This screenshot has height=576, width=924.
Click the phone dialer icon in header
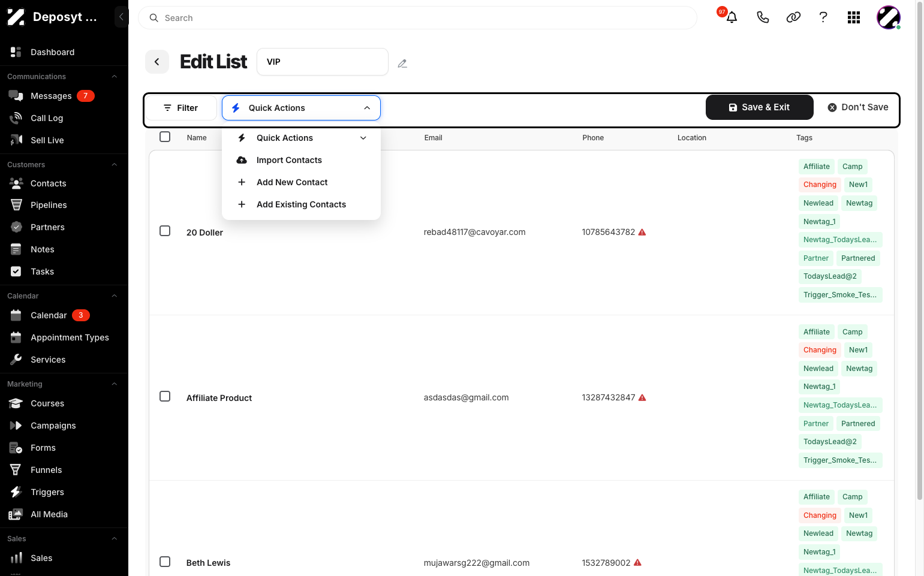pyautogui.click(x=763, y=17)
